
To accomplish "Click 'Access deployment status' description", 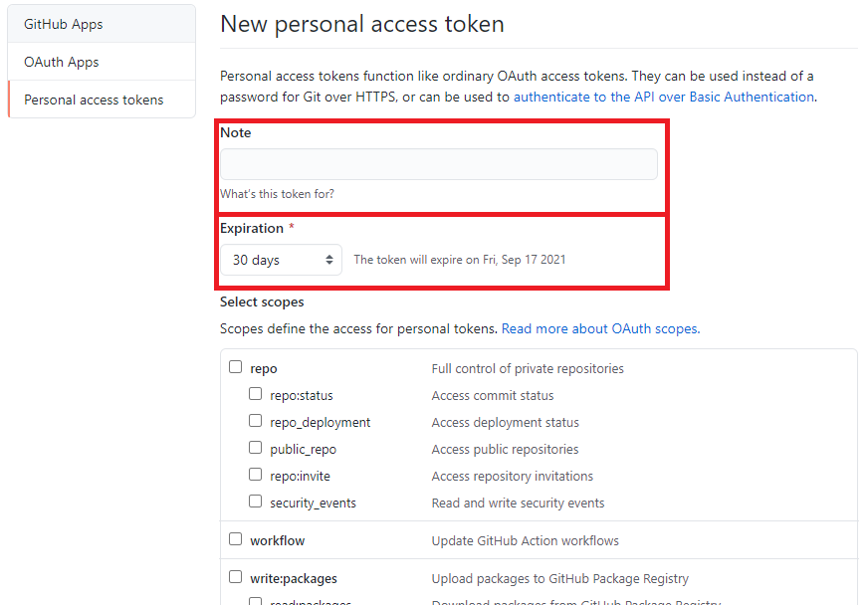I will point(506,422).
